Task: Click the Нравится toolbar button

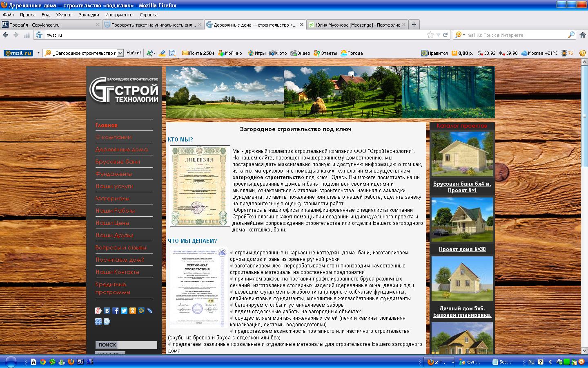Action: coord(434,53)
